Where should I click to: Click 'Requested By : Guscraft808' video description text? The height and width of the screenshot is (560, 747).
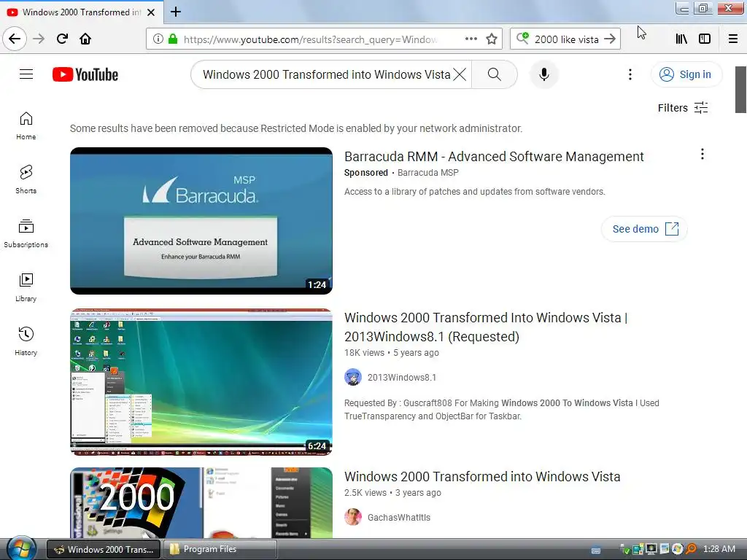(x=502, y=410)
